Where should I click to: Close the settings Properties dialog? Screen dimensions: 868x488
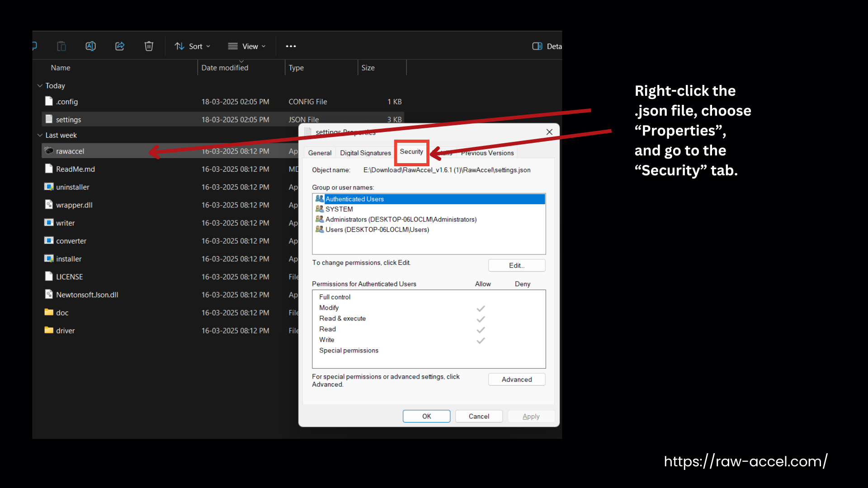pyautogui.click(x=549, y=132)
